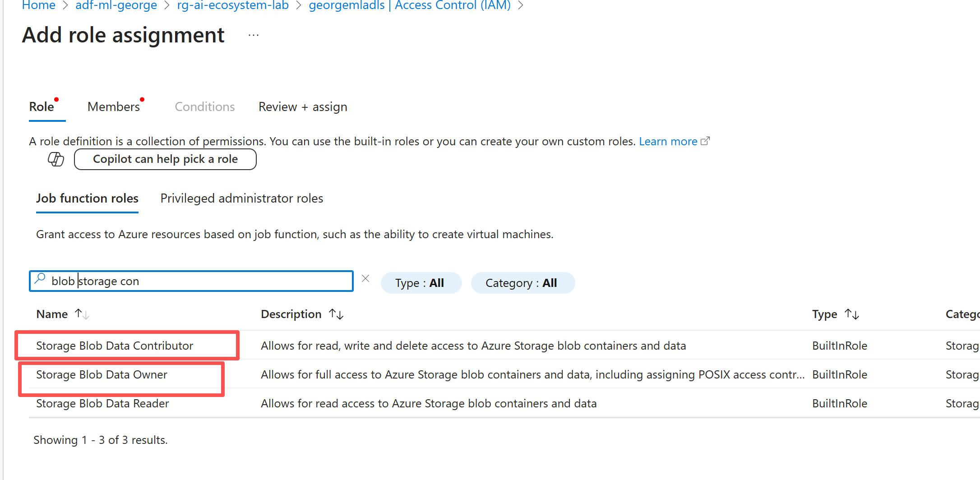
Task: Click inside the role search box
Action: [191, 281]
